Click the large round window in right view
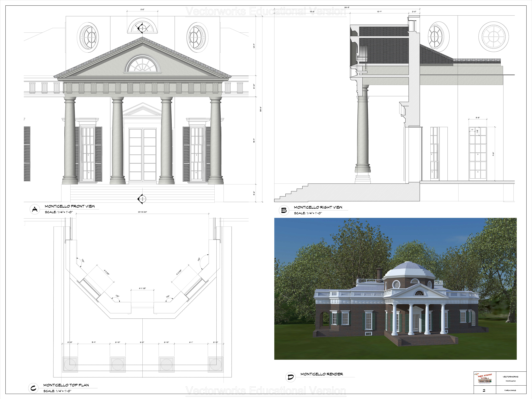This screenshot has height=399, width=532. tap(493, 37)
